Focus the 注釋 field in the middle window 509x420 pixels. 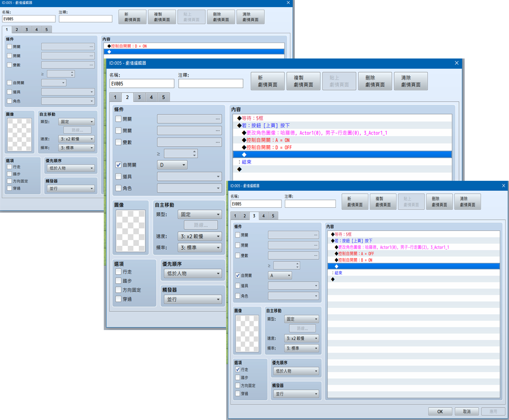pos(211,84)
